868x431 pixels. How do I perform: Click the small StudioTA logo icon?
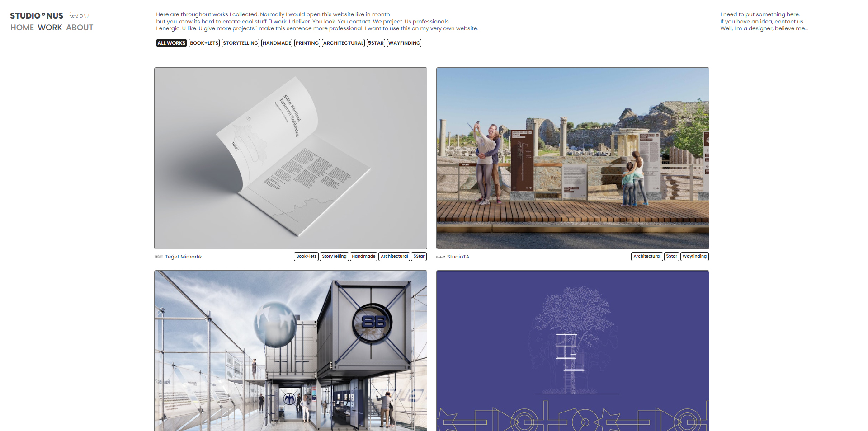(441, 257)
